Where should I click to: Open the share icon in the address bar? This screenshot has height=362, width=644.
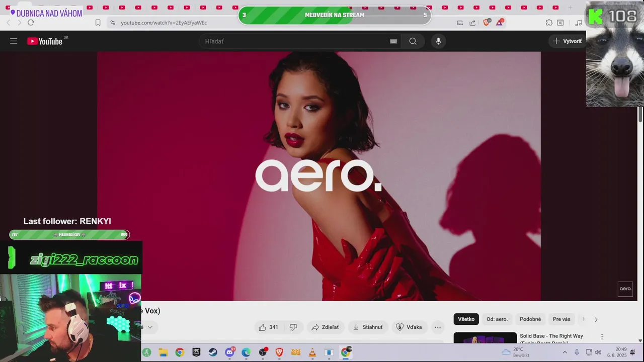point(472,23)
